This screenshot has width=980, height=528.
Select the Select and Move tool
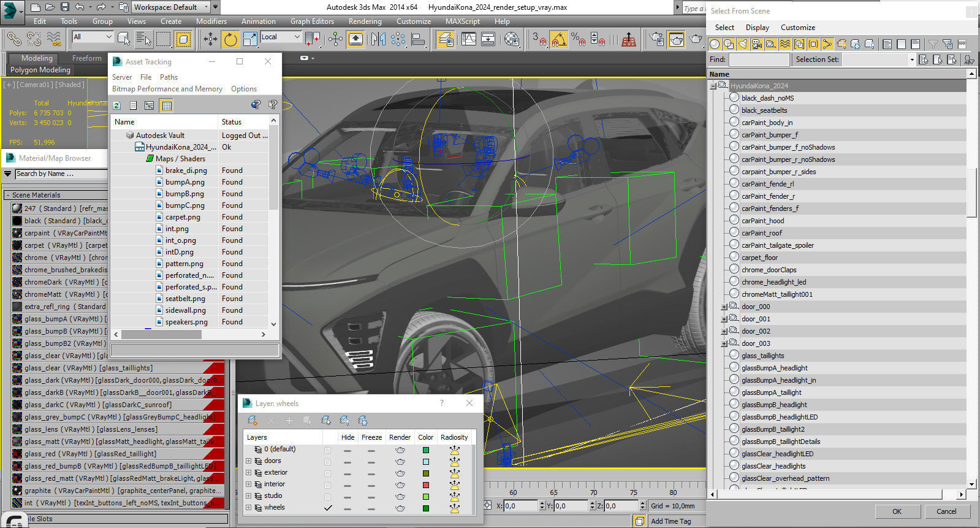tap(210, 39)
